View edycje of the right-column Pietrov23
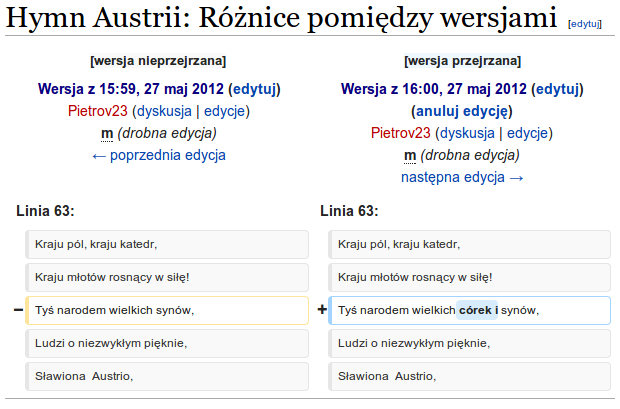Viewport: 620px width, 409px height. [527, 133]
